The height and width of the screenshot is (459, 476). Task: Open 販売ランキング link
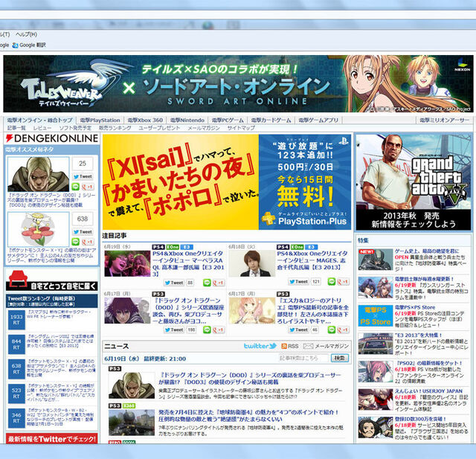(115, 128)
